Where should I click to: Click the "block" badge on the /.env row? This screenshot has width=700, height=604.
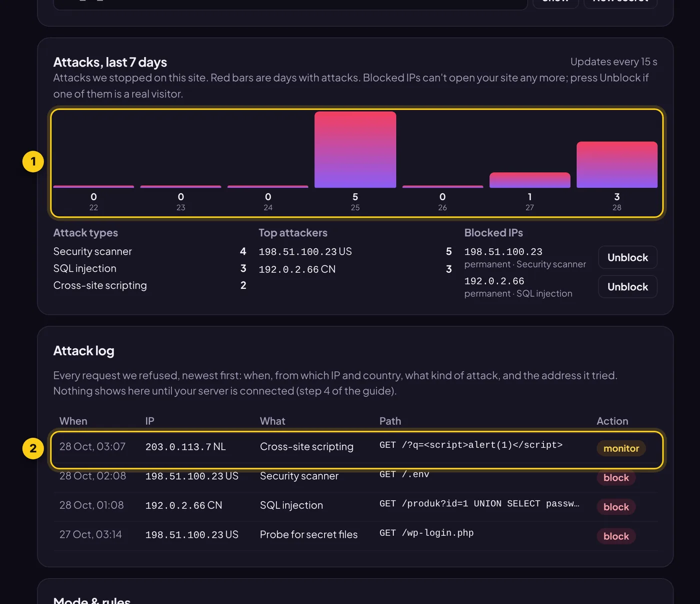[616, 478]
